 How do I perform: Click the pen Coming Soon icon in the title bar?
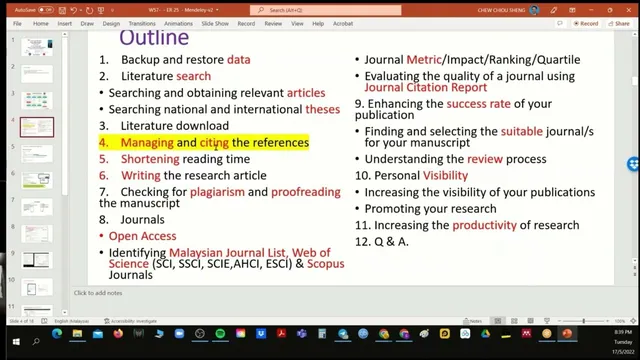pos(553,10)
